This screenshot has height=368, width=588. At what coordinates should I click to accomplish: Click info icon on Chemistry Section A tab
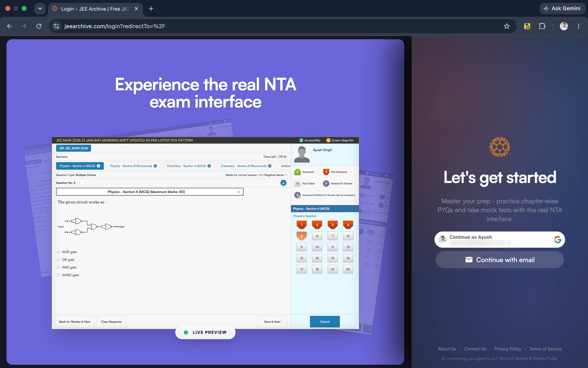209,166
